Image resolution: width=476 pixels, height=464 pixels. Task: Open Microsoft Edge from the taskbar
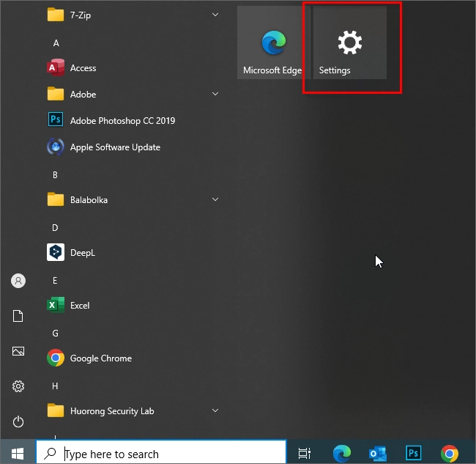coord(342,453)
